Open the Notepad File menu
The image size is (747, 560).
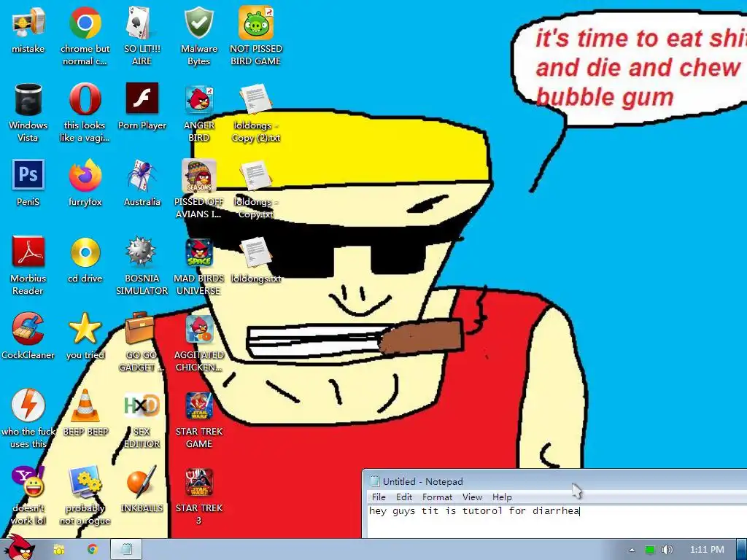(x=379, y=497)
